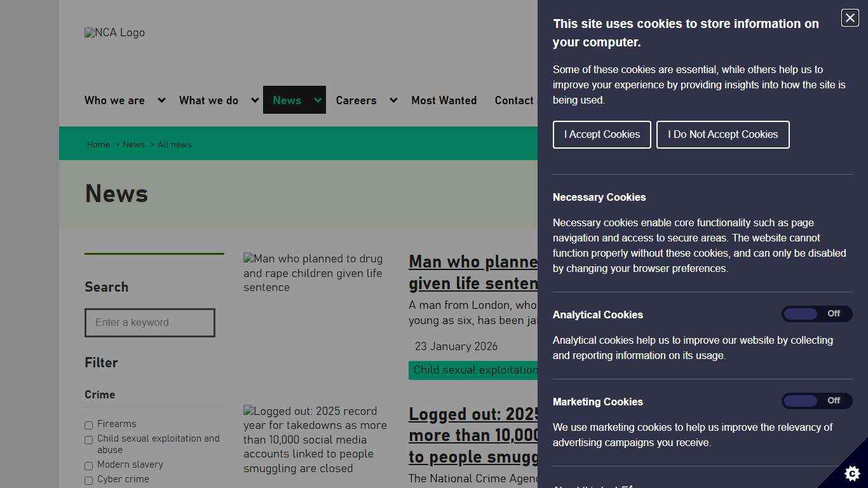Open the cookie settings gear icon
868x488 pixels.
click(851, 473)
